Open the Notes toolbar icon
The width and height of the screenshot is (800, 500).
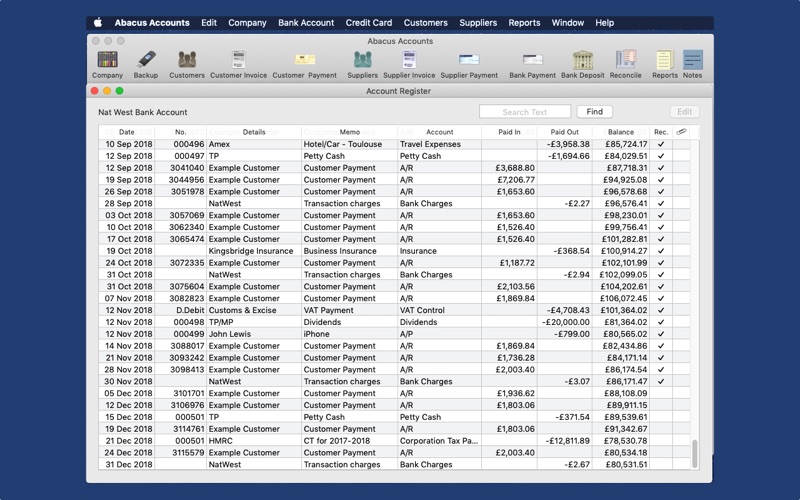(x=692, y=60)
